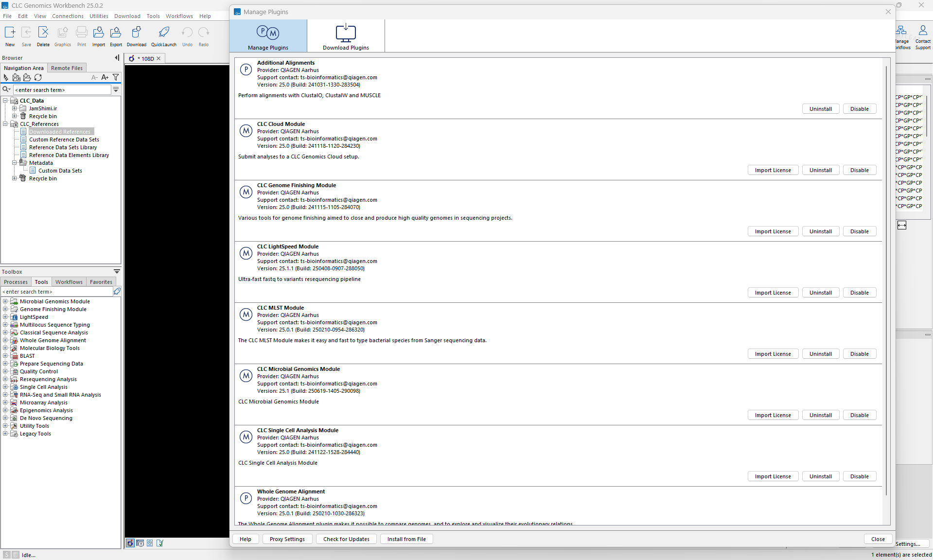This screenshot has width=933, height=560.
Task: Click the checkmark document icon below viewer
Action: pyautogui.click(x=159, y=543)
